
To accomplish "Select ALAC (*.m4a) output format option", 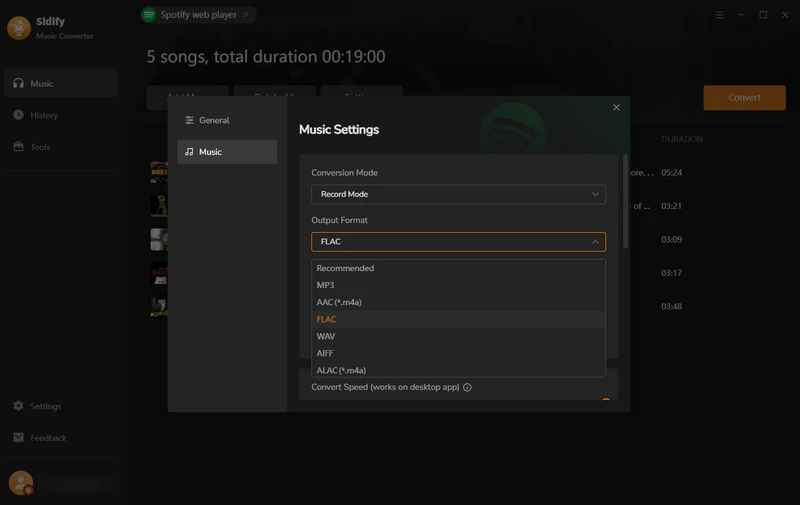I will pos(458,370).
